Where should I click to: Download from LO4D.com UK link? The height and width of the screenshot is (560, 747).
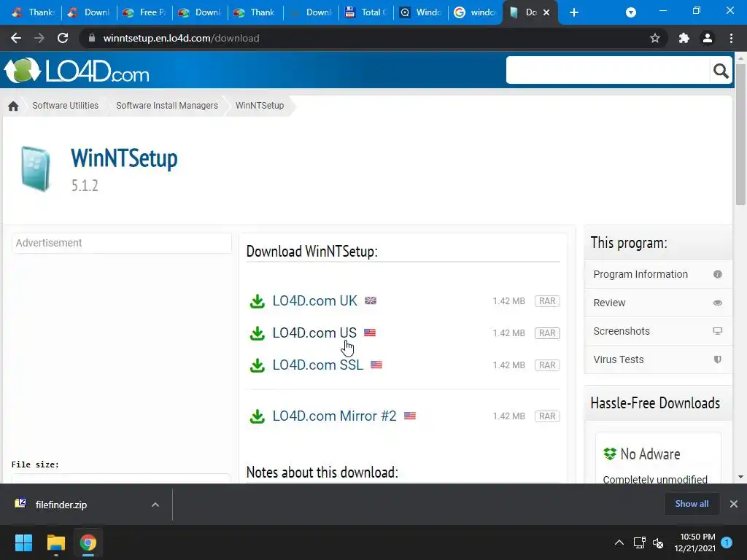(x=314, y=301)
